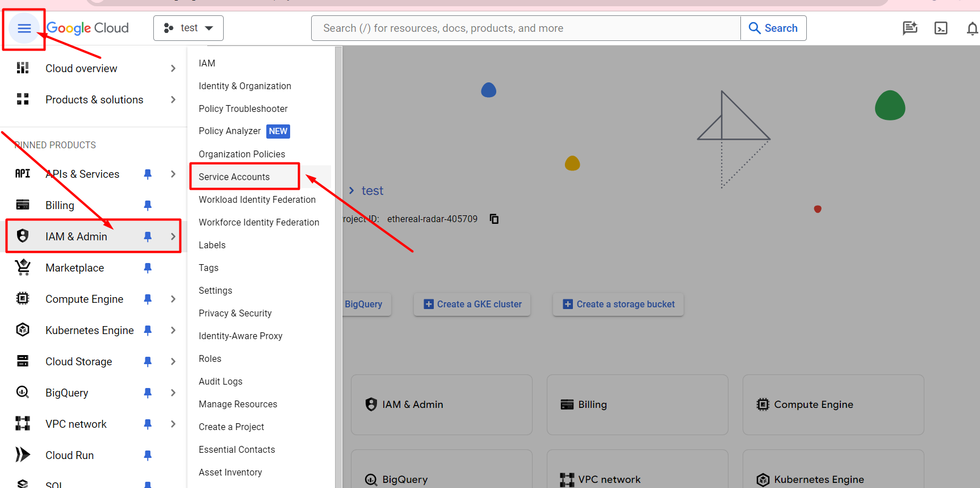Click the Marketplace cart icon

(23, 268)
